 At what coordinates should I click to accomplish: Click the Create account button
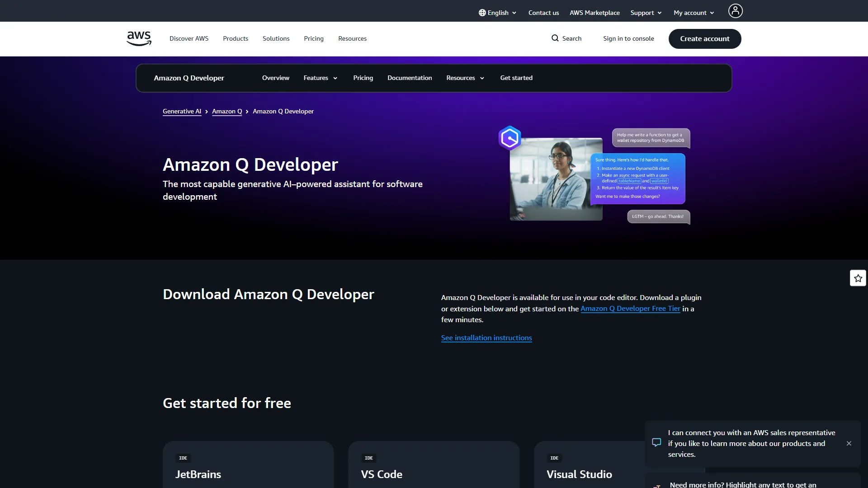[705, 39]
